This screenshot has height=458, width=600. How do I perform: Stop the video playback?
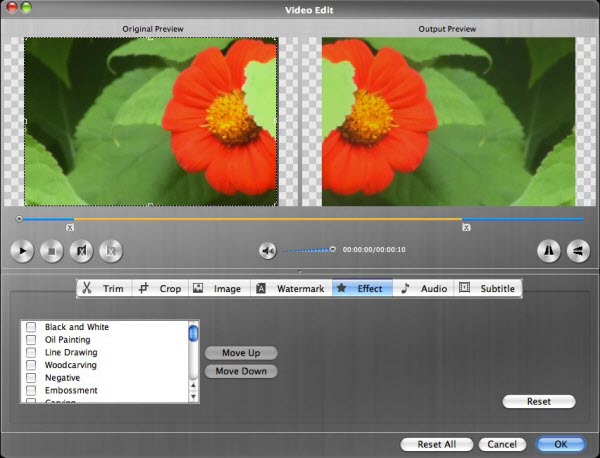click(x=52, y=251)
